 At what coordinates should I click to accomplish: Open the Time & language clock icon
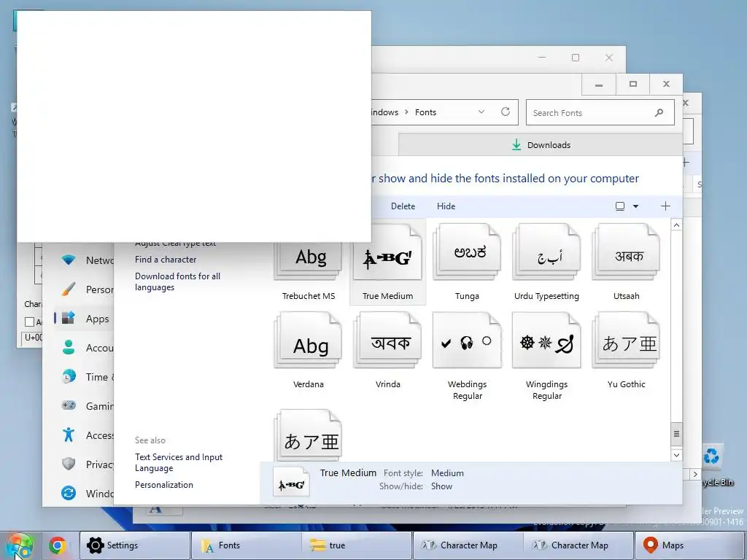69,377
